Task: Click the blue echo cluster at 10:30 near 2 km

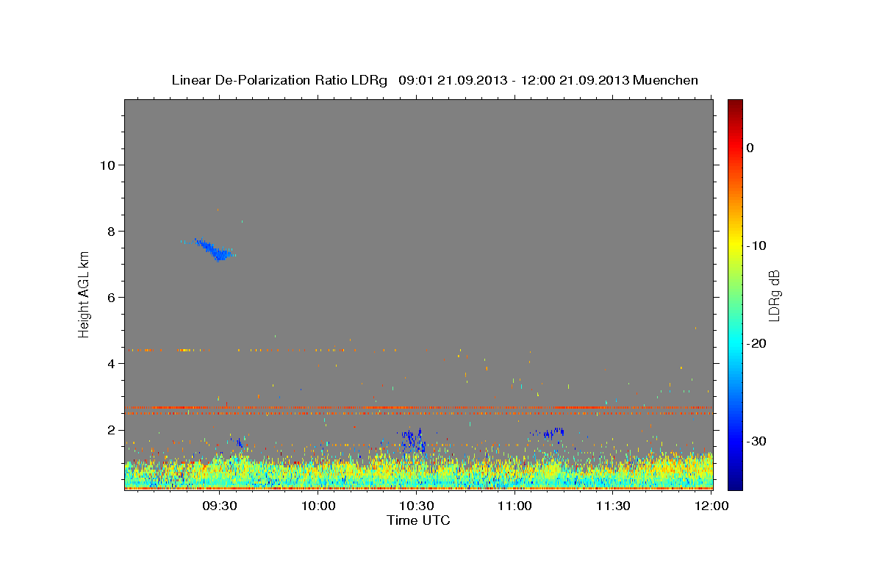Action: [x=413, y=440]
